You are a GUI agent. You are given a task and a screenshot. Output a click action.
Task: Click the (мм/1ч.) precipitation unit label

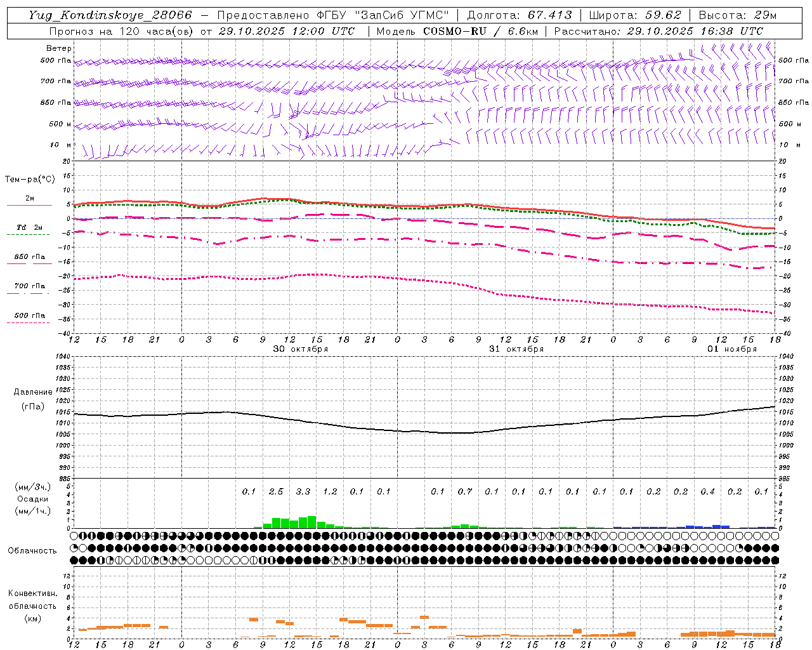tap(32, 511)
